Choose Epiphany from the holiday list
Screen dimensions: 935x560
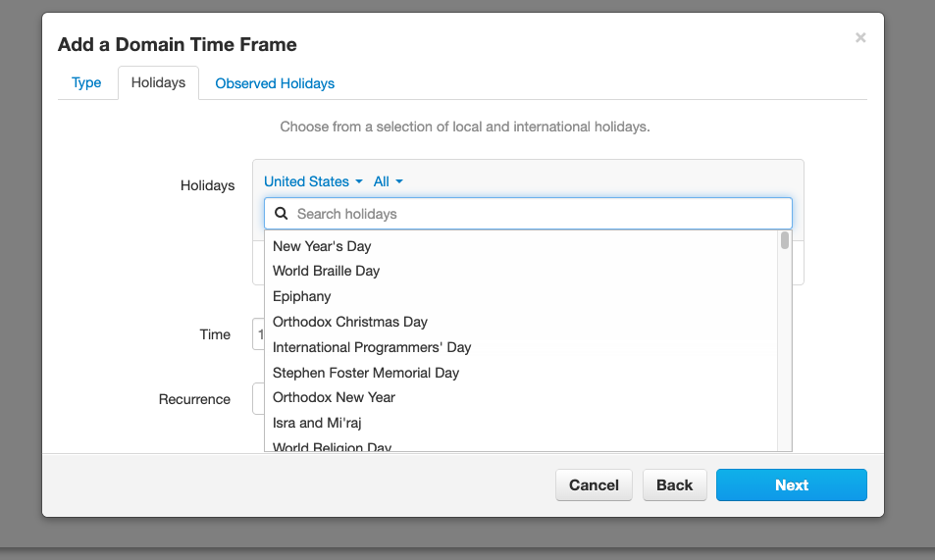[x=521, y=296]
